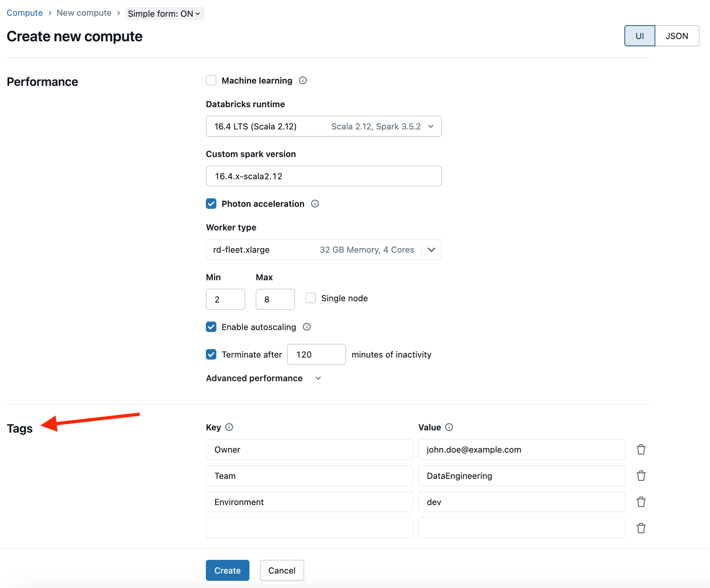Delete the Owner tag with trash icon
Viewport: 710px width, 588px height.
click(641, 449)
